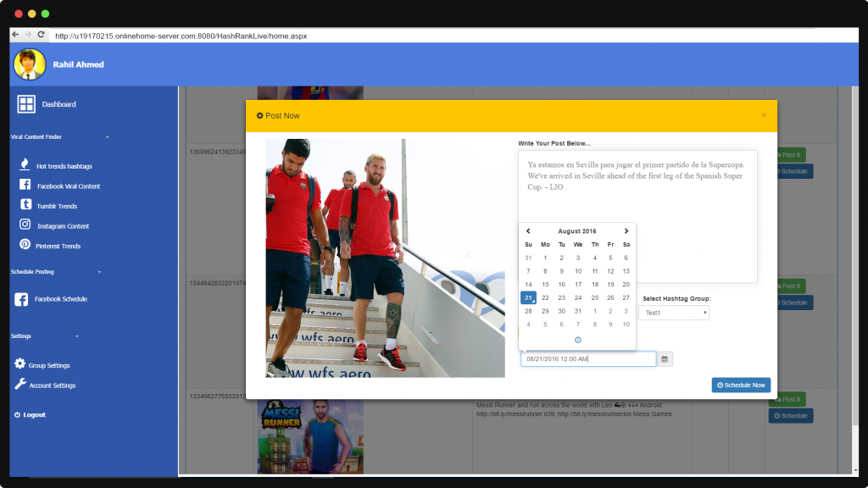
Task: Close the Post Now dialog
Action: [764, 115]
